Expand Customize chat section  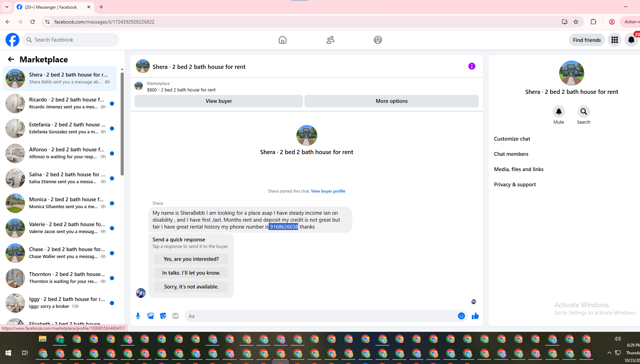tap(512, 139)
